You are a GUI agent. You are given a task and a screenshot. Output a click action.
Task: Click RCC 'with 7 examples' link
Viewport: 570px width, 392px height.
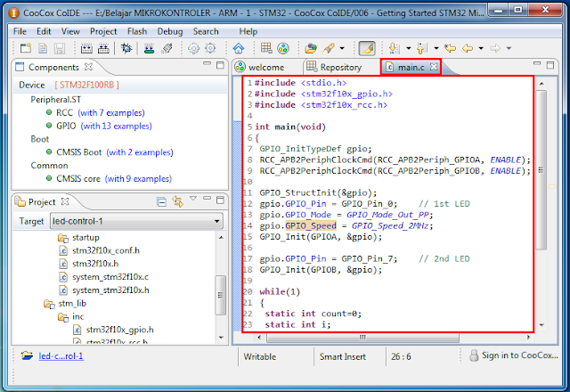pos(111,113)
